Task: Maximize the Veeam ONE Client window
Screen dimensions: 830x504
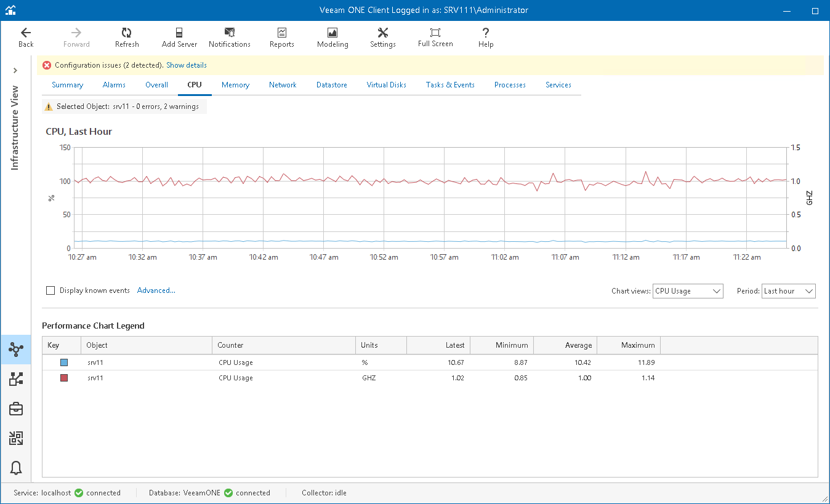Action: coord(815,10)
